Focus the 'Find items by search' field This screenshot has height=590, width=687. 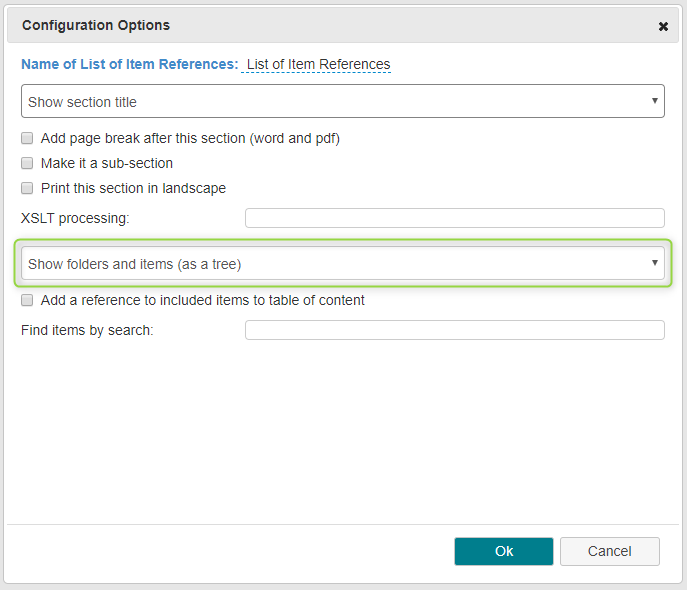[x=455, y=330]
